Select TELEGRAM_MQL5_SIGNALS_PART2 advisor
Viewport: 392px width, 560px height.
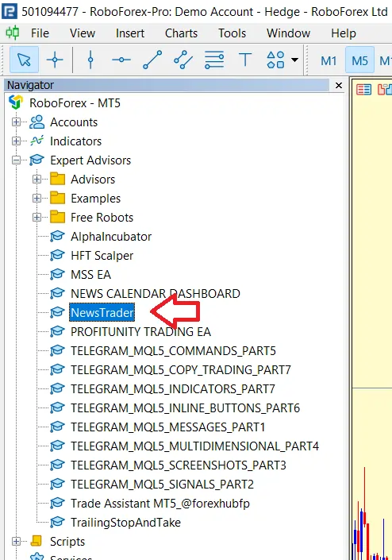click(x=162, y=485)
